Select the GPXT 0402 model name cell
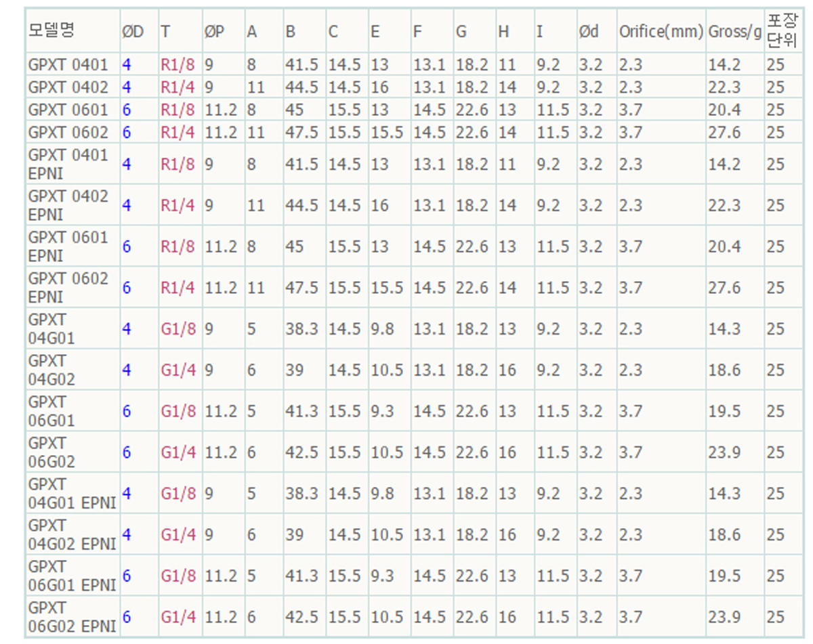The height and width of the screenshot is (644, 813). 68,87
